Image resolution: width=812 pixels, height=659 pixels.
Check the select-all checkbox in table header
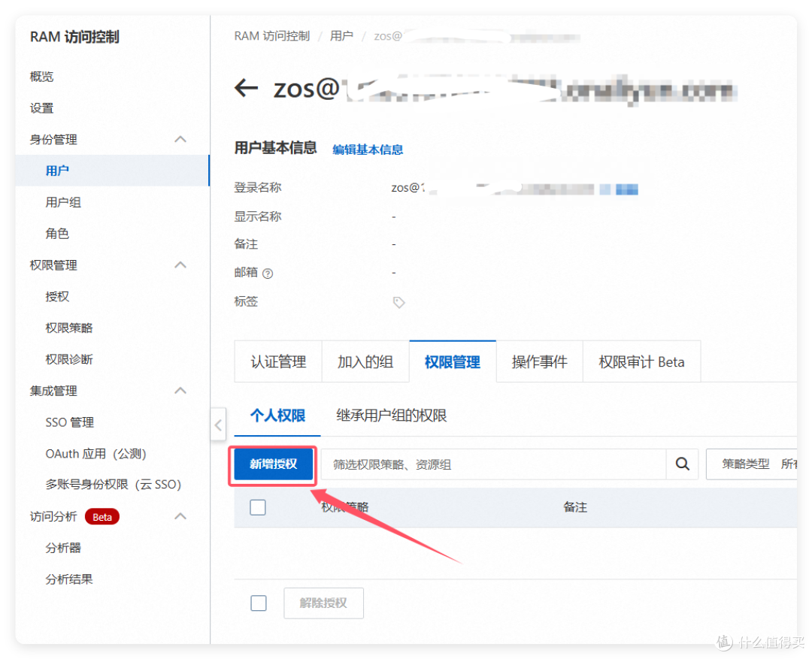(x=258, y=507)
